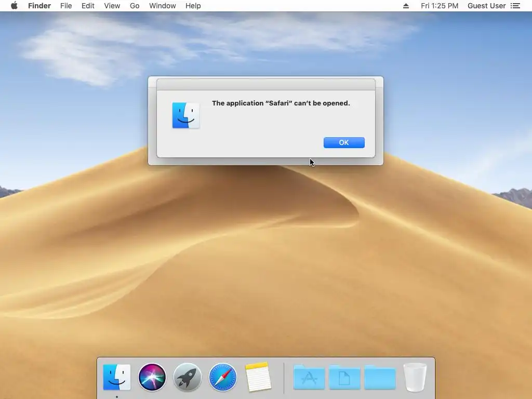
Task: Open Finder from the Dock
Action: 117,377
